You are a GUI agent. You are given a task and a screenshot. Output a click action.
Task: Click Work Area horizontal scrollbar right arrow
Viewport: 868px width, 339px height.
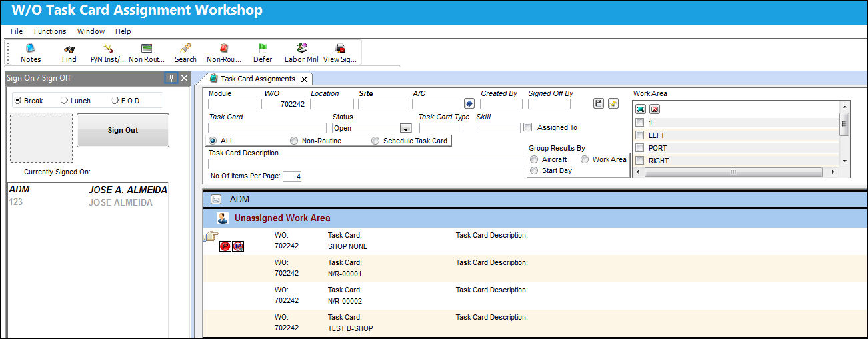pyautogui.click(x=832, y=172)
